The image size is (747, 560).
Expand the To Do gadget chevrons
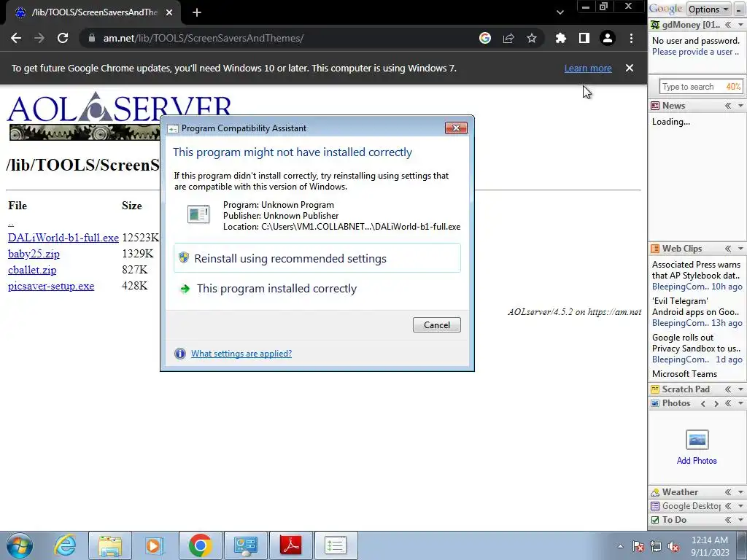click(x=728, y=519)
